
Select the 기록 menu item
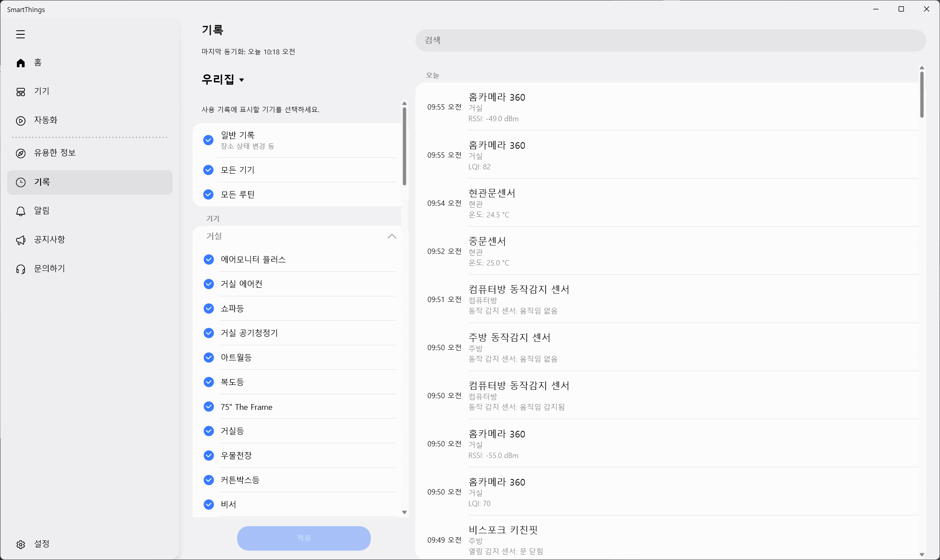[90, 182]
